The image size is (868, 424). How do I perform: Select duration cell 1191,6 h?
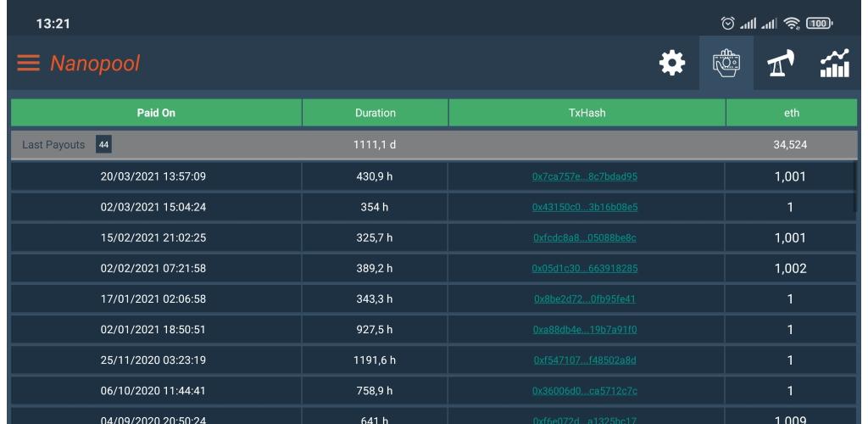coord(374,360)
